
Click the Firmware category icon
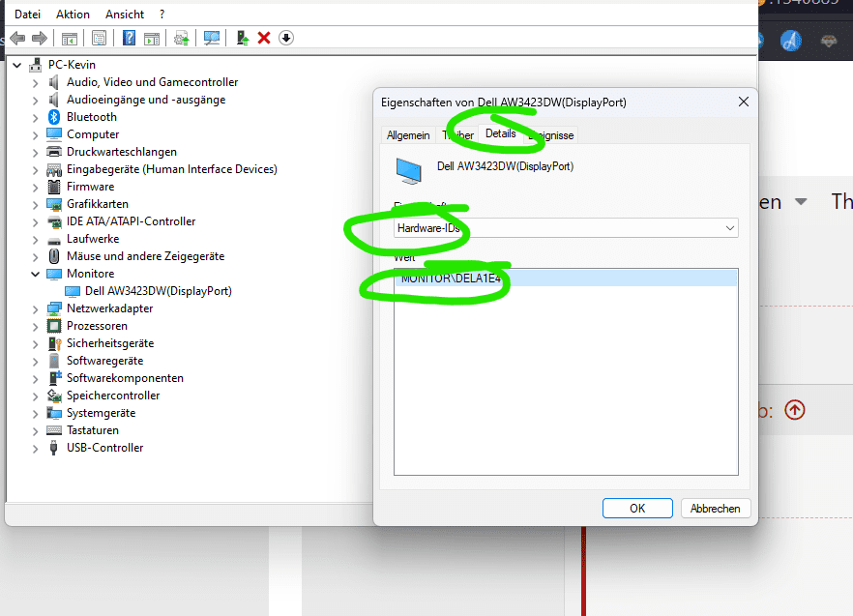54,187
